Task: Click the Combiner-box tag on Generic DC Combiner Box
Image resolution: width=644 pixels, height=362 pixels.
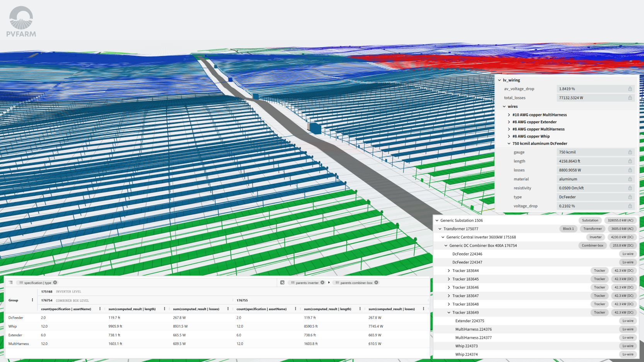Action: tap(592, 245)
